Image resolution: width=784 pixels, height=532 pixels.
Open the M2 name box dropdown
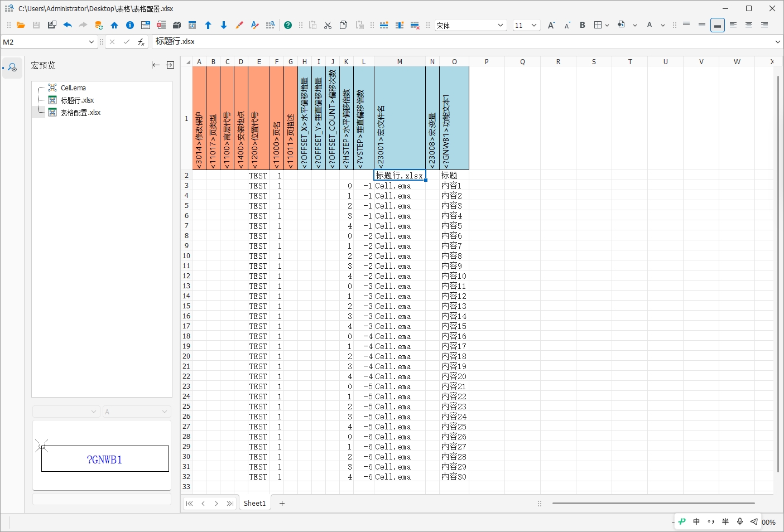click(x=92, y=42)
